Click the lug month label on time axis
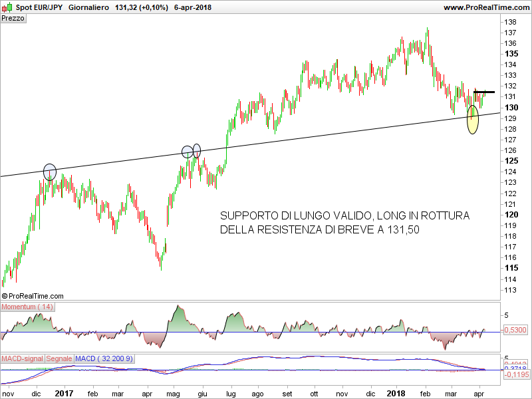Image resolution: width=532 pixels, height=399 pixels. point(231,394)
